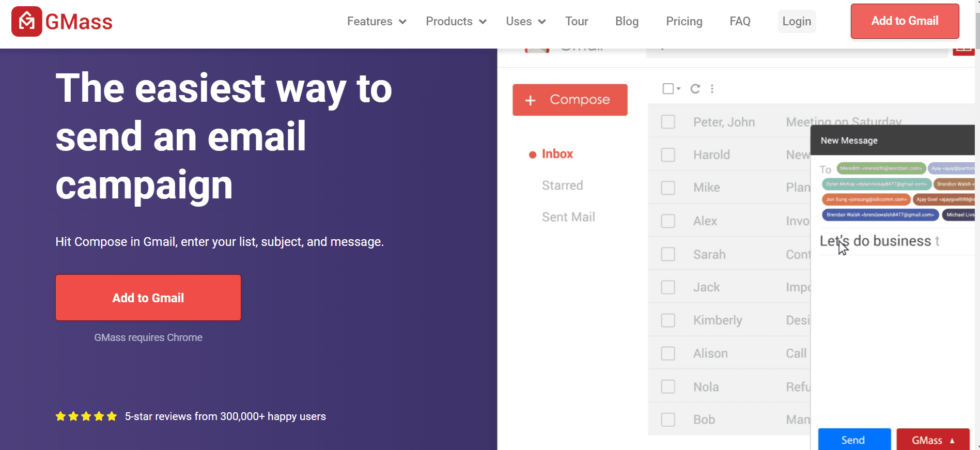
Task: Click the Jon Sung recipient chip
Action: point(866,199)
